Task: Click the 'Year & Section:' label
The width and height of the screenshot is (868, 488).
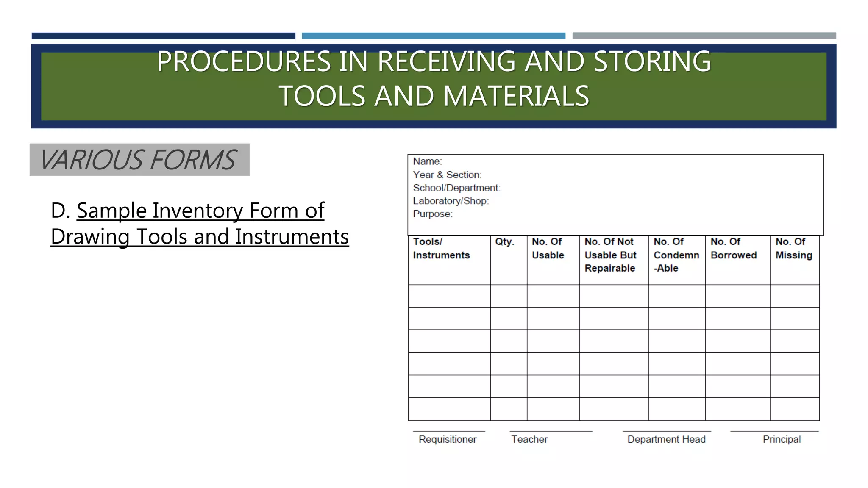Action: click(x=447, y=175)
